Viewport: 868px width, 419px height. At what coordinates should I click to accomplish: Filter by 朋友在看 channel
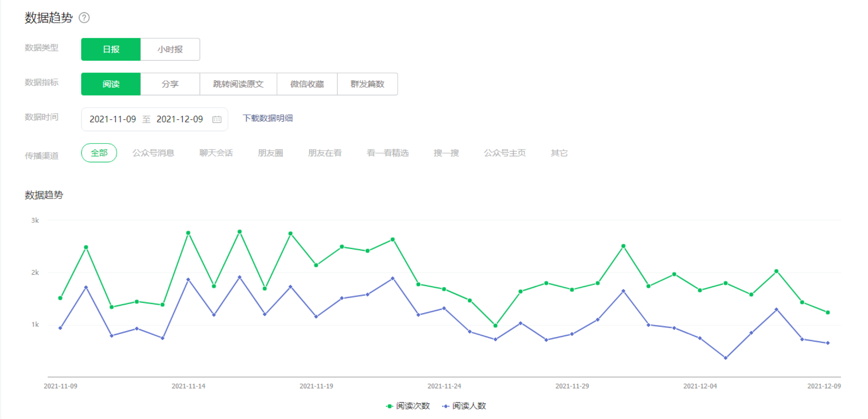point(325,153)
